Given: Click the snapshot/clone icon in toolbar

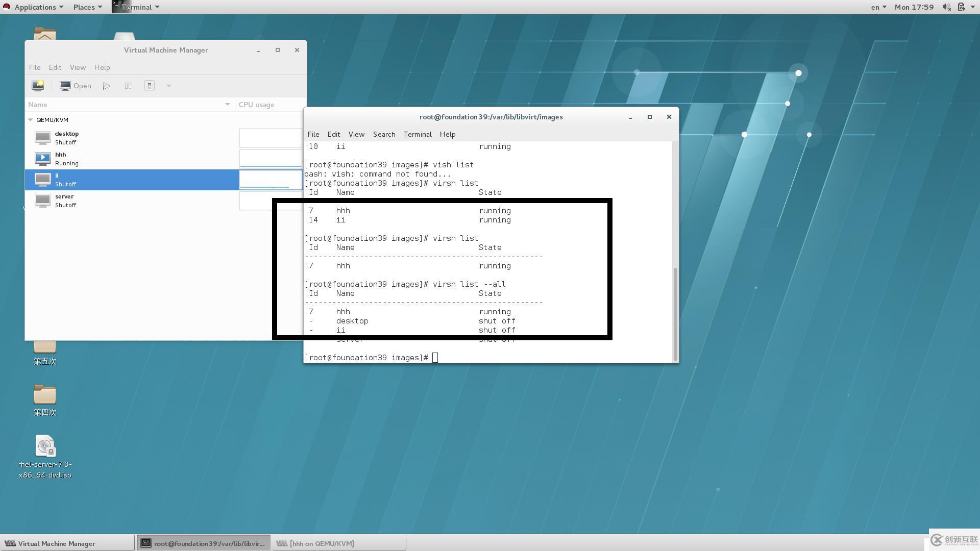Looking at the screenshot, I should (x=150, y=85).
